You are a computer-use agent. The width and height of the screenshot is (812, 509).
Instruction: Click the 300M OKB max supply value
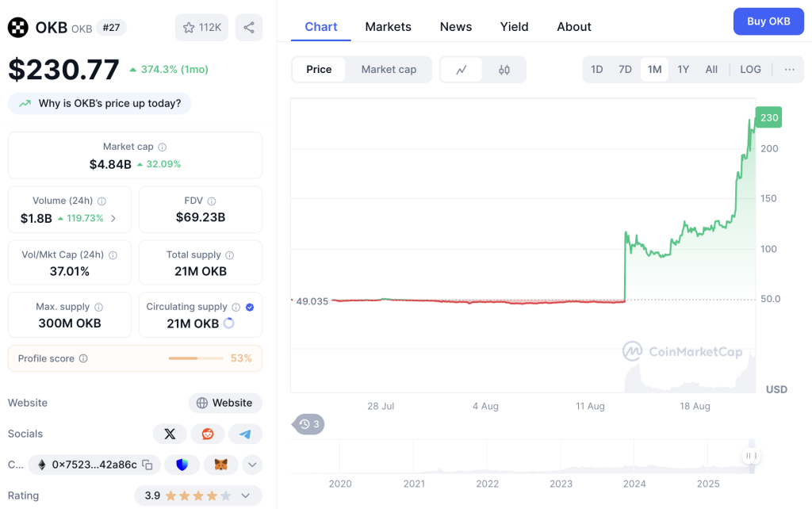coord(70,323)
